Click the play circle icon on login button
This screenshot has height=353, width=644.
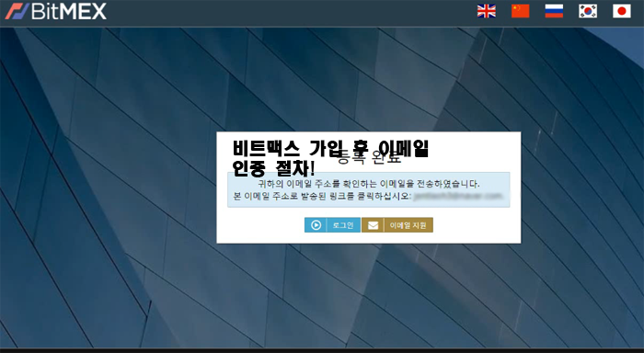coord(316,225)
